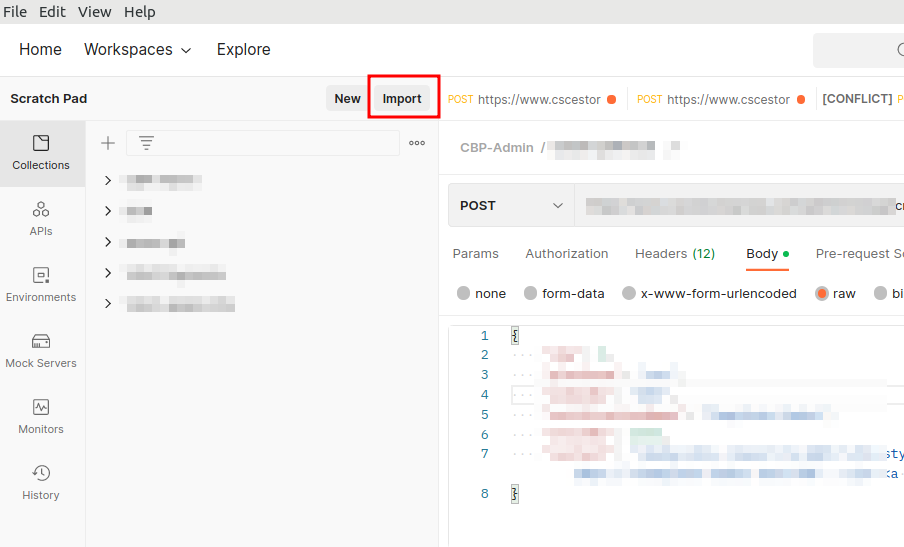Open the History sidebar panel
904x547 pixels.
click(x=41, y=483)
